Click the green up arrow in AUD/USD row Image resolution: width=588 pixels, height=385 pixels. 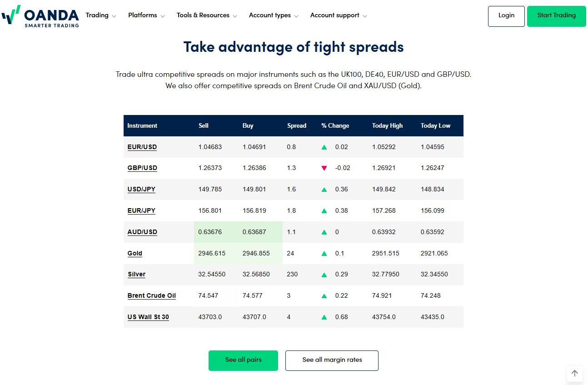point(324,232)
